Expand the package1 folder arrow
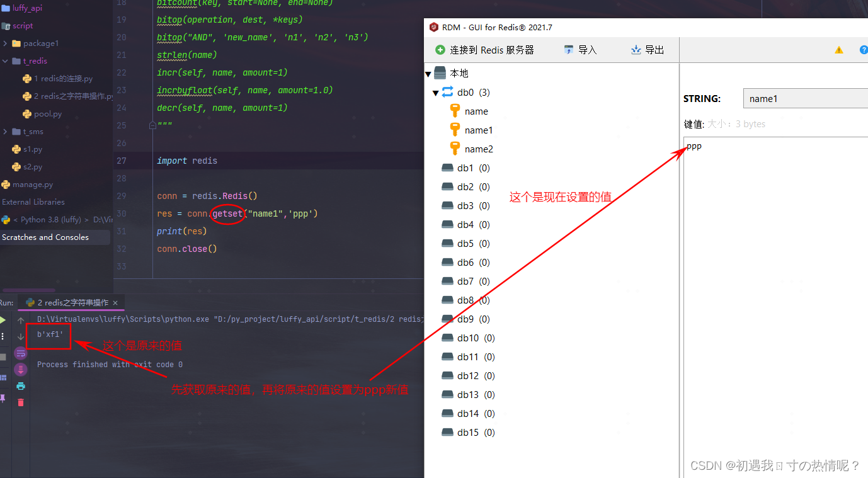 pos(5,43)
